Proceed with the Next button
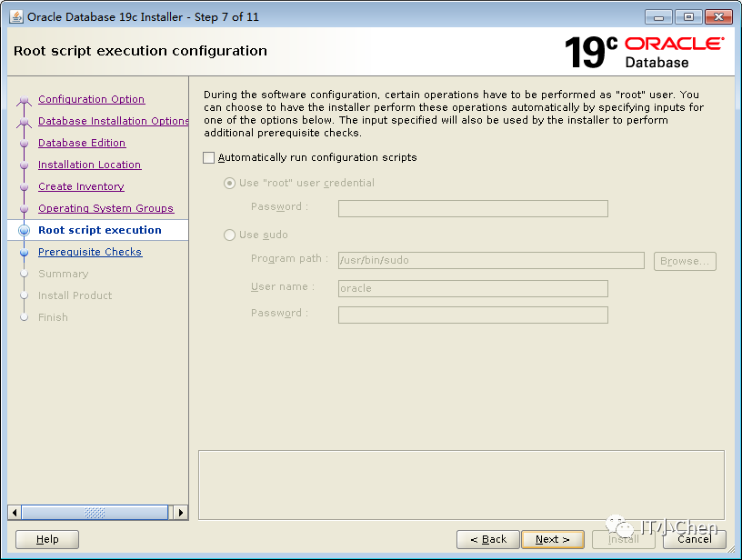This screenshot has width=742, height=560. pyautogui.click(x=553, y=539)
